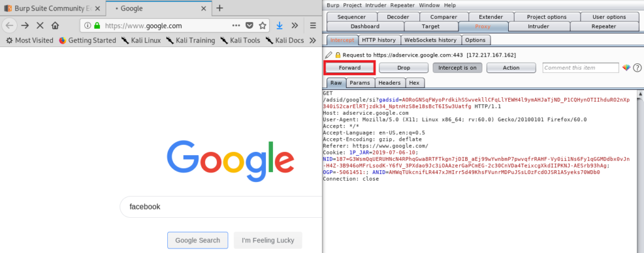Open site information icon in URL bar
Image resolution: width=644 pixels, height=253 pixels.
click(x=87, y=25)
